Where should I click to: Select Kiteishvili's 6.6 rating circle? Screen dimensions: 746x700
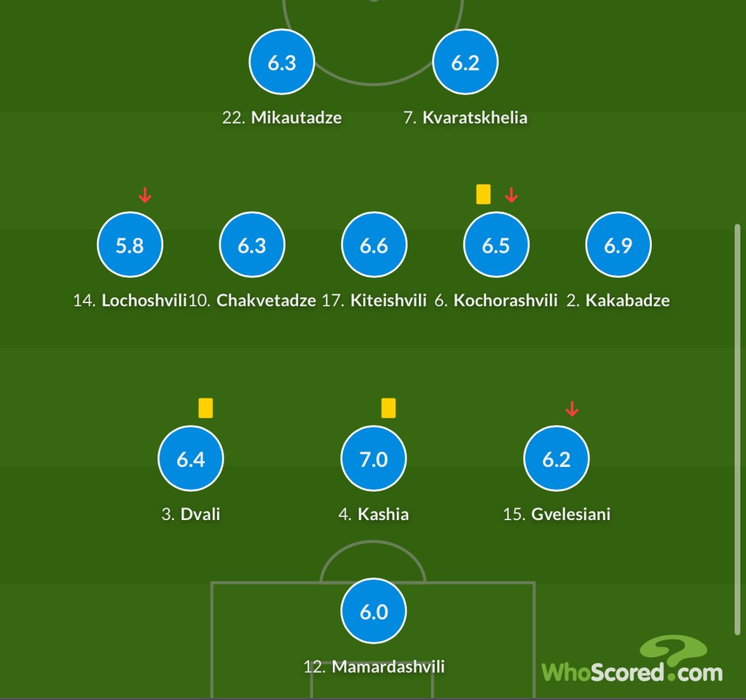pos(374,245)
